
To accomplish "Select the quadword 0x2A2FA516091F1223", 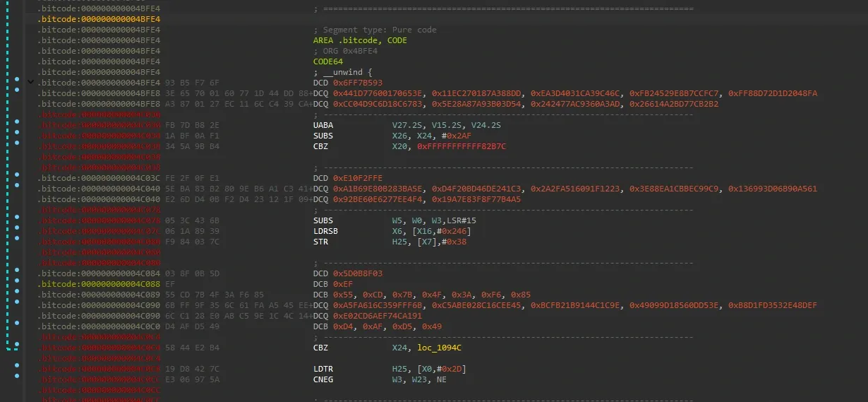I will point(575,189).
